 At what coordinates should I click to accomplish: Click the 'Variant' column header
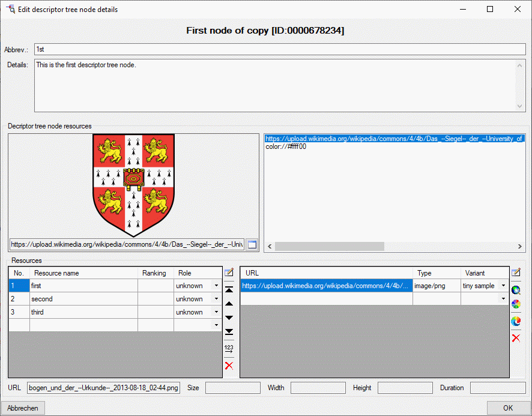[x=485, y=273]
